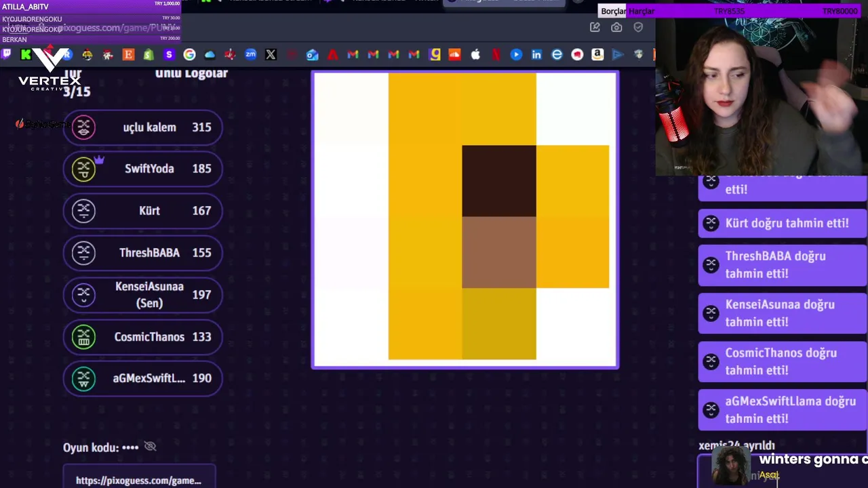Open the Internet Explorer e bookmark
The image size is (868, 488).
pos(557,55)
